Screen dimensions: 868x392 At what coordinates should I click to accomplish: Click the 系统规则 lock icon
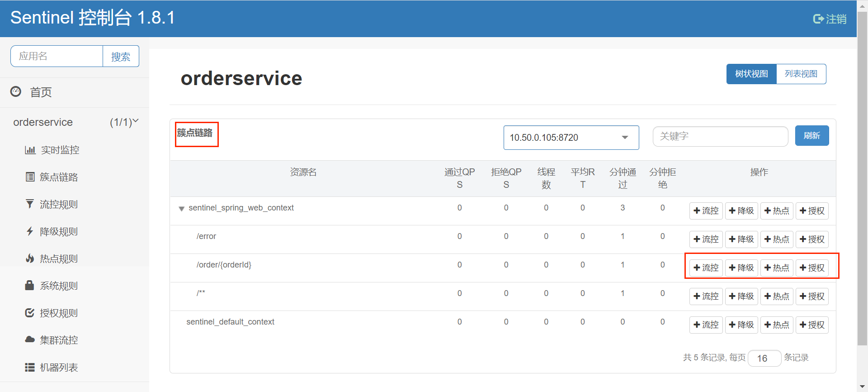[x=30, y=285]
